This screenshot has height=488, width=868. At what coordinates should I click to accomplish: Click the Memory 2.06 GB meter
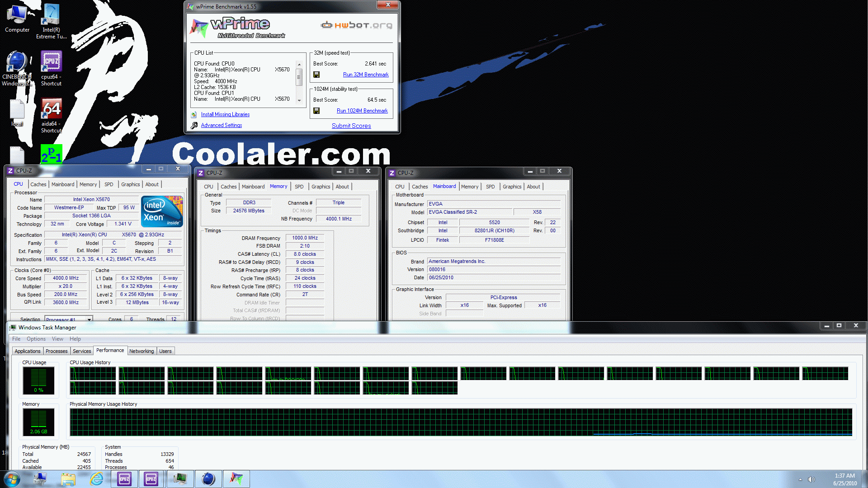(39, 422)
